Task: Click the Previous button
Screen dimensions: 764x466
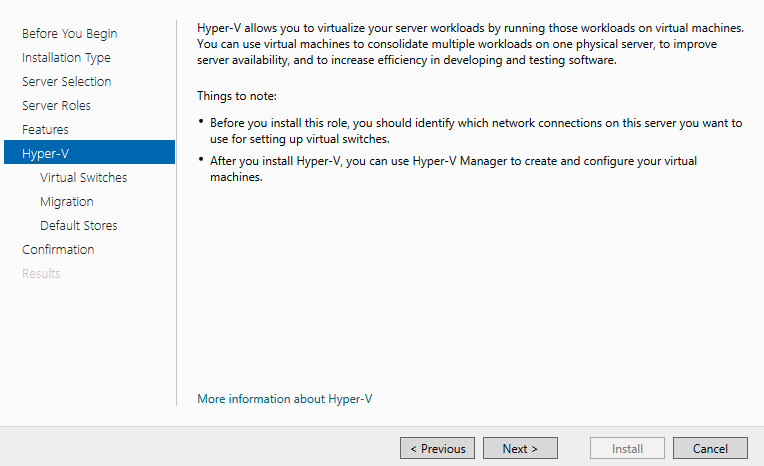Action: tap(438, 448)
